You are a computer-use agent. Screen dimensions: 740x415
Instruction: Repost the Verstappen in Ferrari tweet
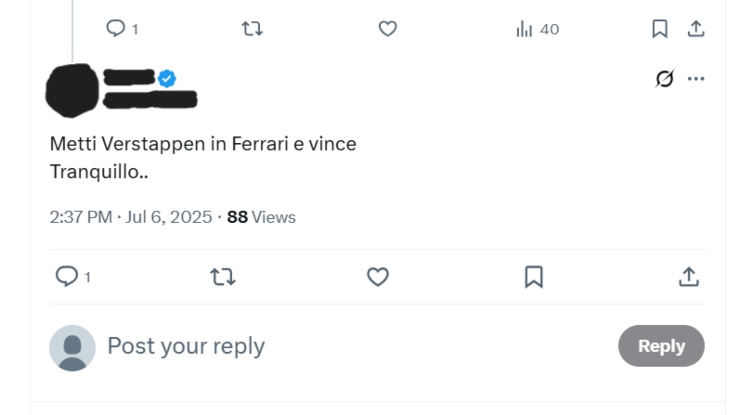pos(222,277)
